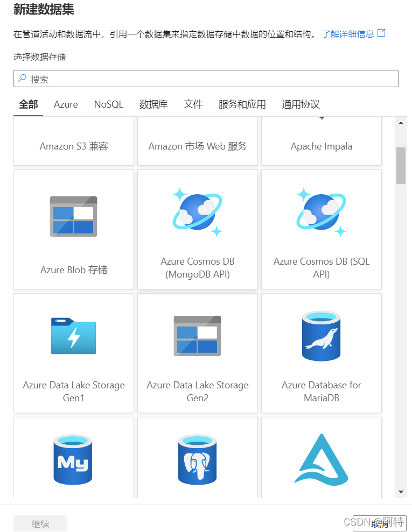Click the blue triangular A logo icon
The image size is (412, 532).
click(322, 459)
